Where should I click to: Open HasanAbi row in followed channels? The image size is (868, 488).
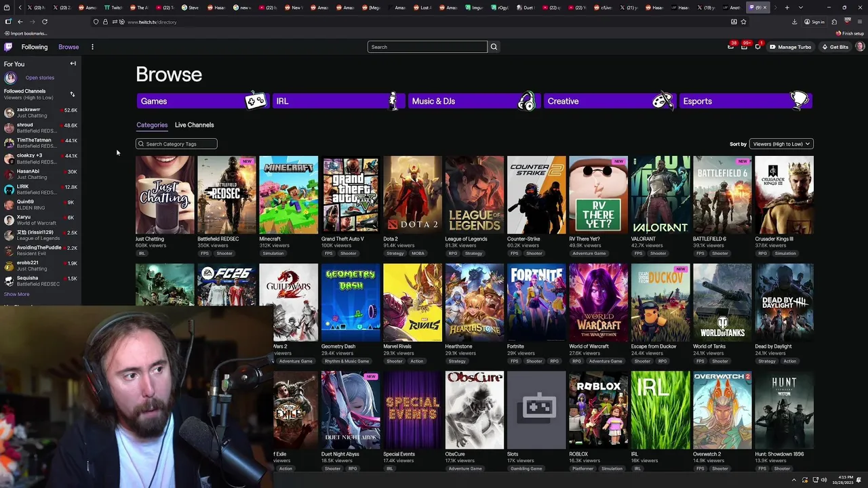41,174
